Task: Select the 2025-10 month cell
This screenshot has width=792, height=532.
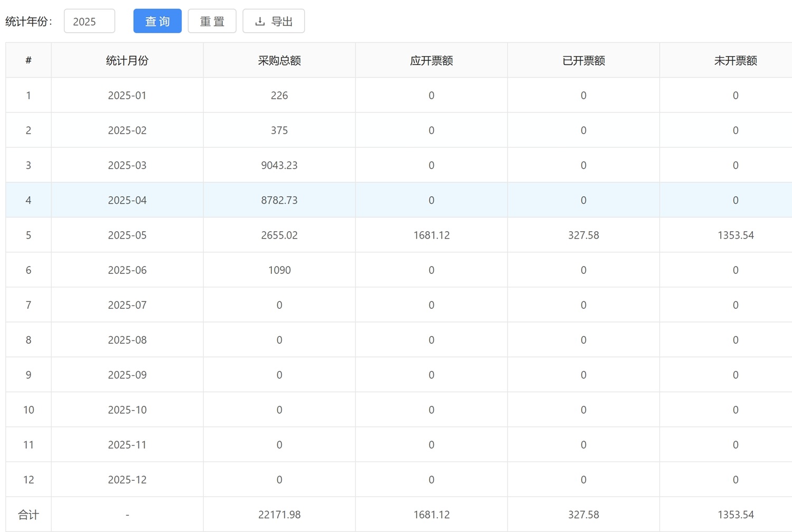Action: [x=127, y=410]
